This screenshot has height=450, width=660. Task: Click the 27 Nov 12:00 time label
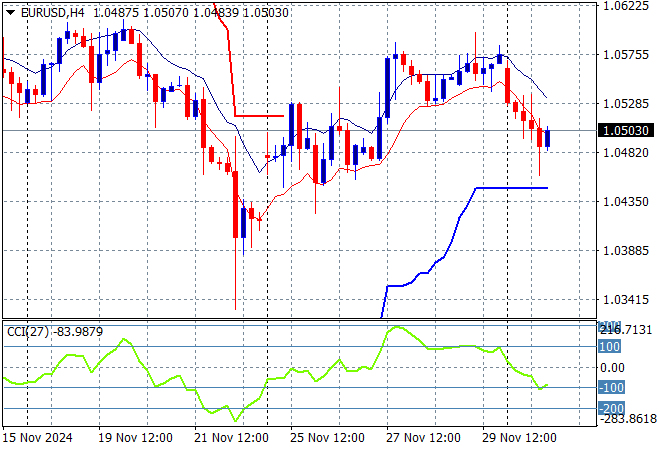pyautogui.click(x=423, y=438)
